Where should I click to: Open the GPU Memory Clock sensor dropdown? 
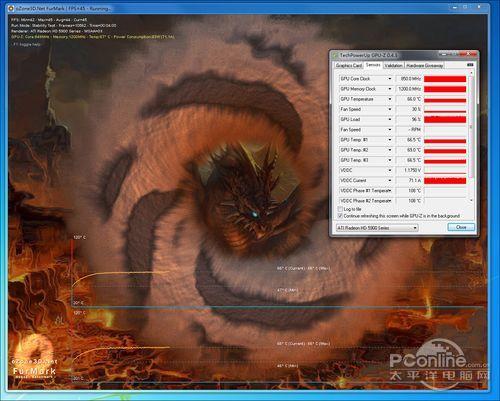pyautogui.click(x=389, y=89)
